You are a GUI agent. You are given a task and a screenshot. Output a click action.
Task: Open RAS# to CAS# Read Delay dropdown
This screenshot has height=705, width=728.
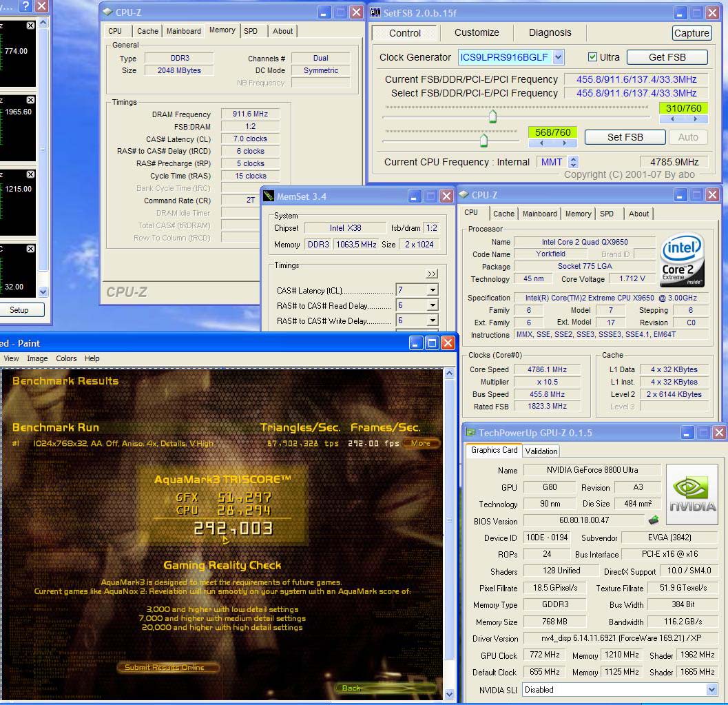pos(433,305)
